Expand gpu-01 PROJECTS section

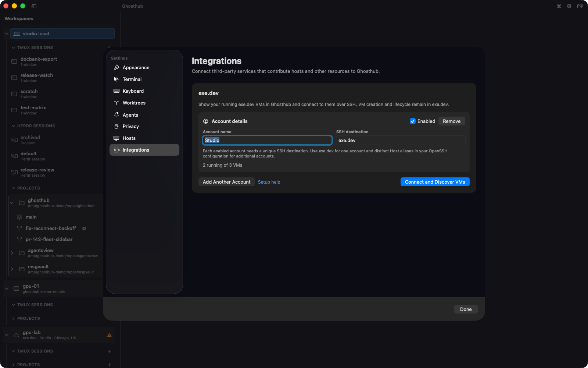(x=13, y=318)
